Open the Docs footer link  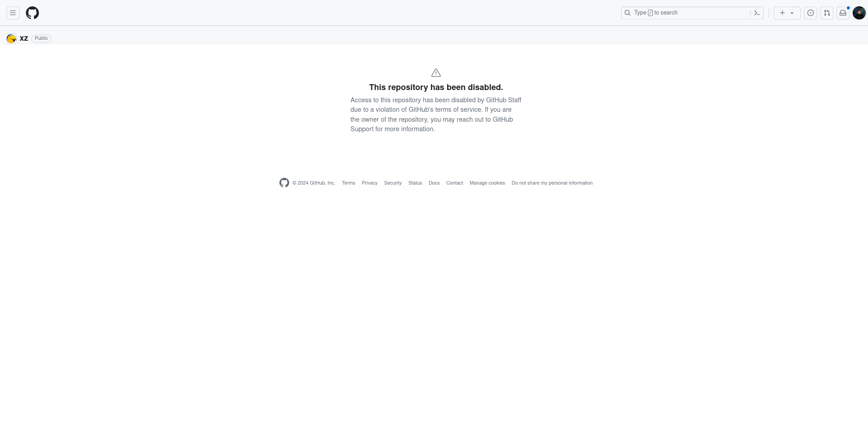(434, 183)
